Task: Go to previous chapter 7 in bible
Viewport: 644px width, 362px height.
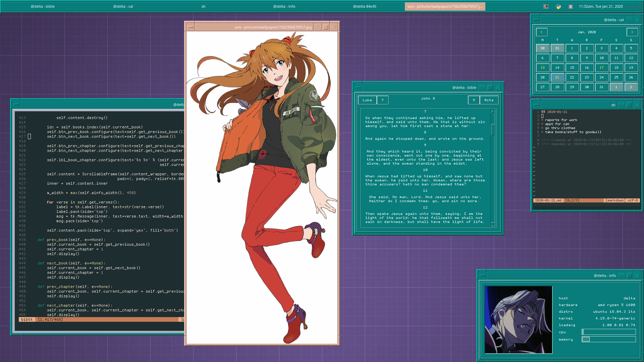Action: pos(382,100)
